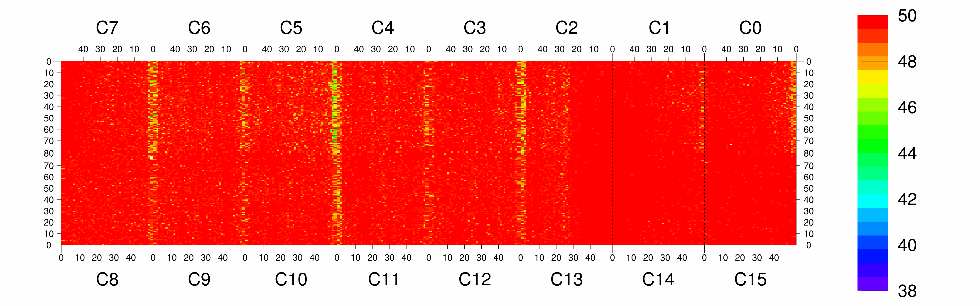Click the C3 label above the heatmap
Screen dimensions: 980x306
475,28
